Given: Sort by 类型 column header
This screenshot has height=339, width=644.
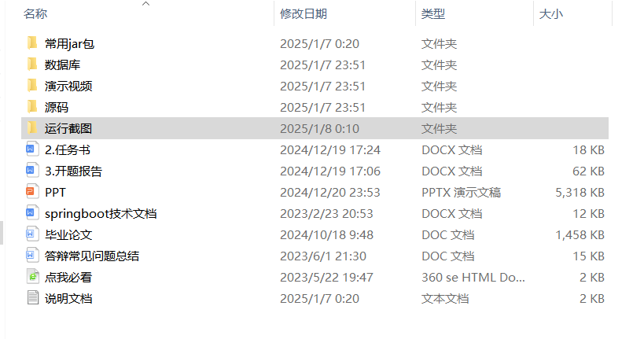Looking at the screenshot, I should [432, 13].
